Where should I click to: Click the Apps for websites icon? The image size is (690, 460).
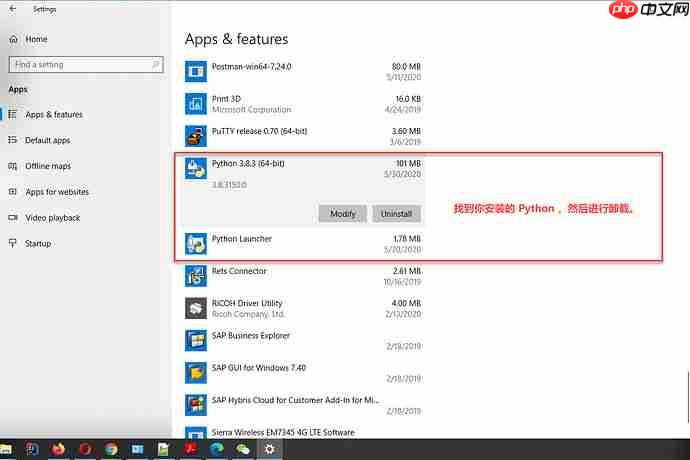point(13,192)
